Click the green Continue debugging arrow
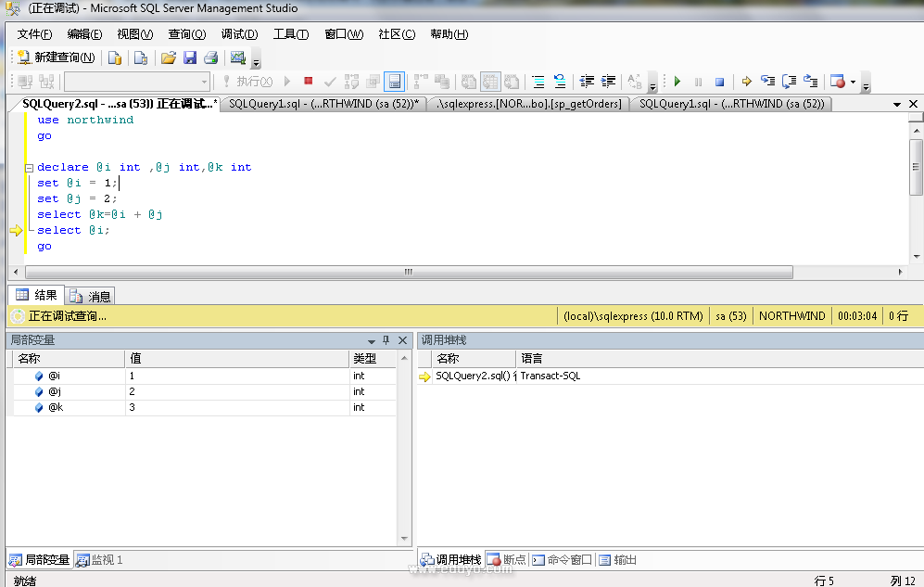This screenshot has width=924, height=587. click(677, 82)
